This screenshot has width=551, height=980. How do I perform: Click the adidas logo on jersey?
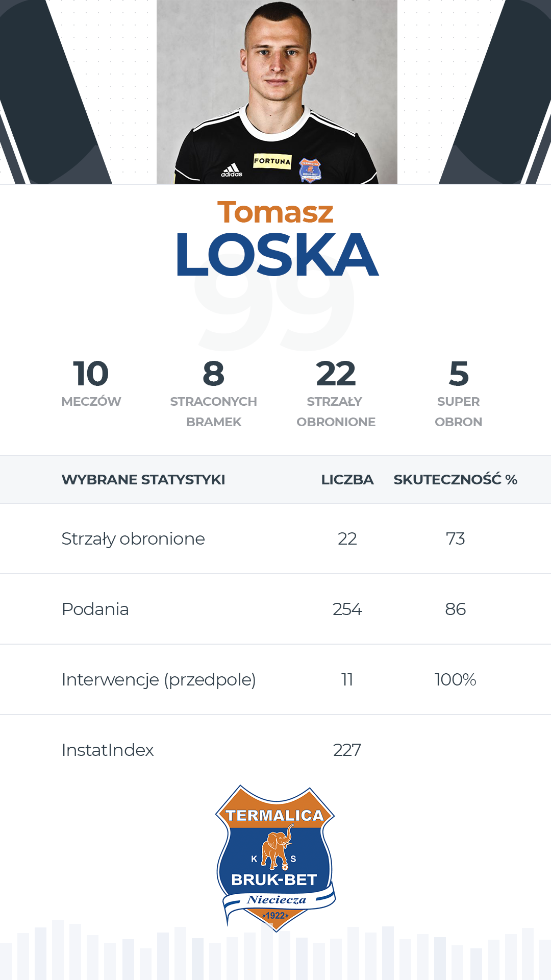pos(232,170)
